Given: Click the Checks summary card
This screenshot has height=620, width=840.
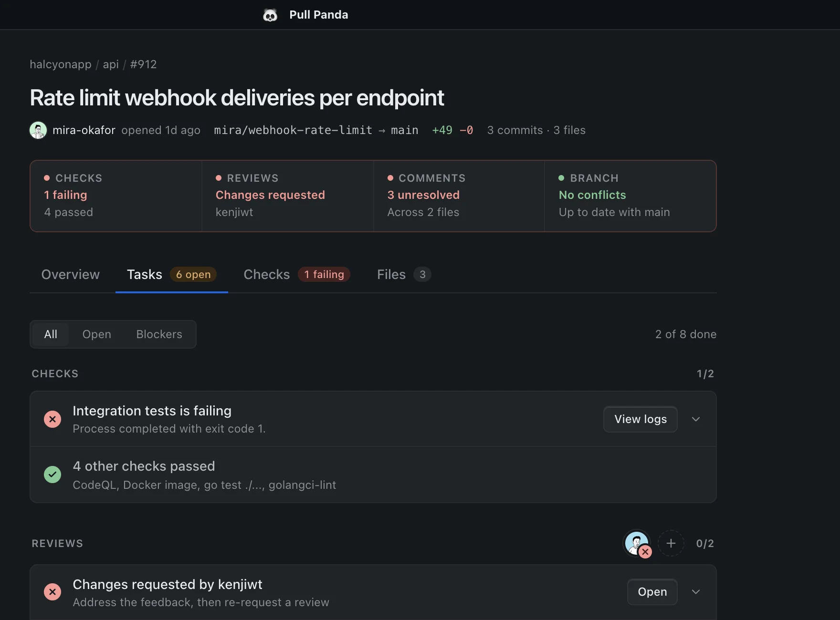Looking at the screenshot, I should 116,196.
